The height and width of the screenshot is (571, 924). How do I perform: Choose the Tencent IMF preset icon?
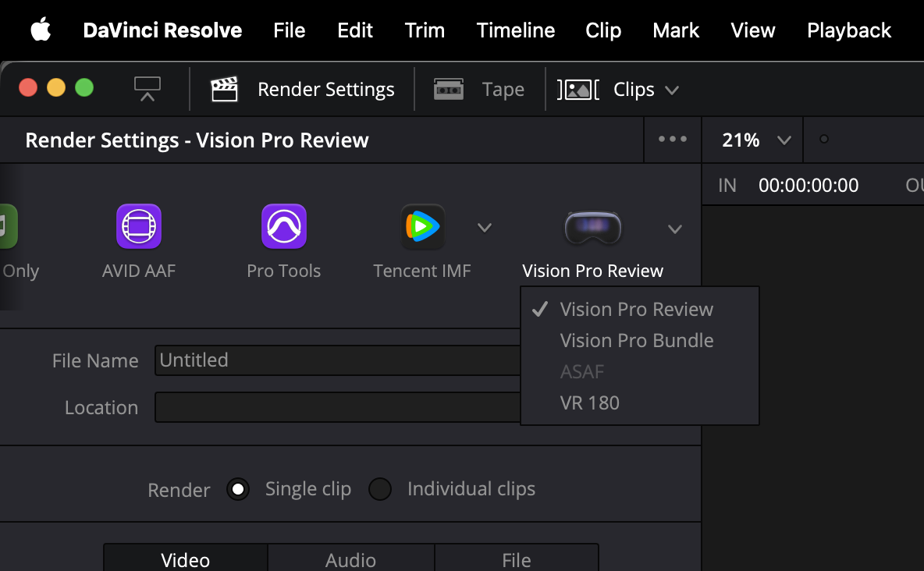(422, 227)
